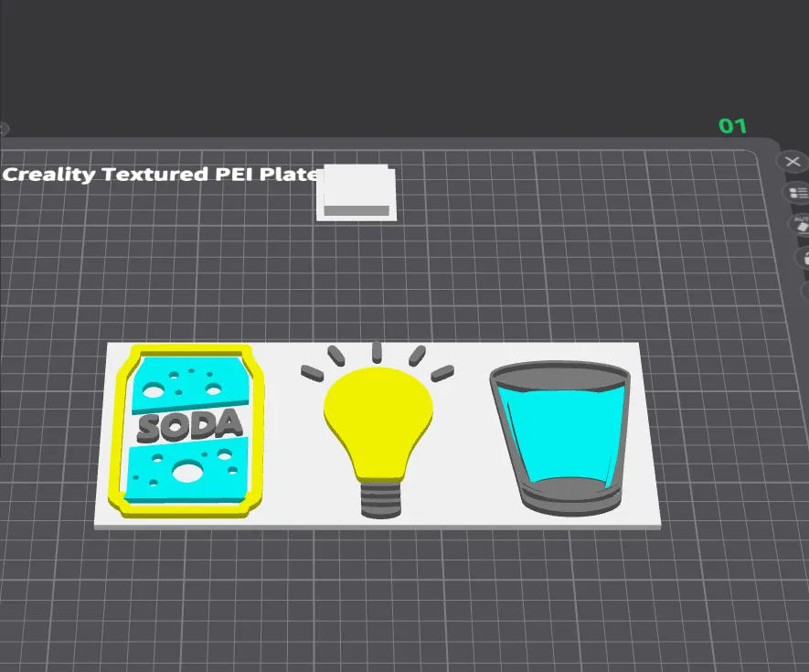Open the plate object list icon

(x=797, y=194)
